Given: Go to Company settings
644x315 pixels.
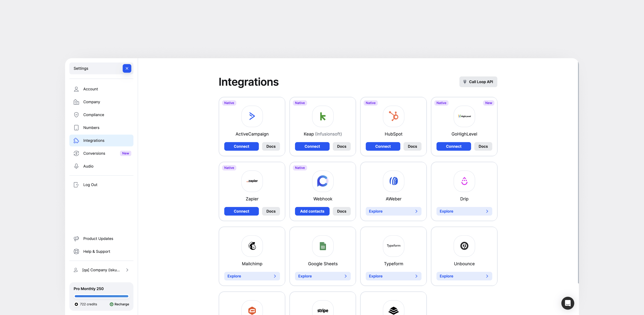Looking at the screenshot, I should pyautogui.click(x=101, y=102).
